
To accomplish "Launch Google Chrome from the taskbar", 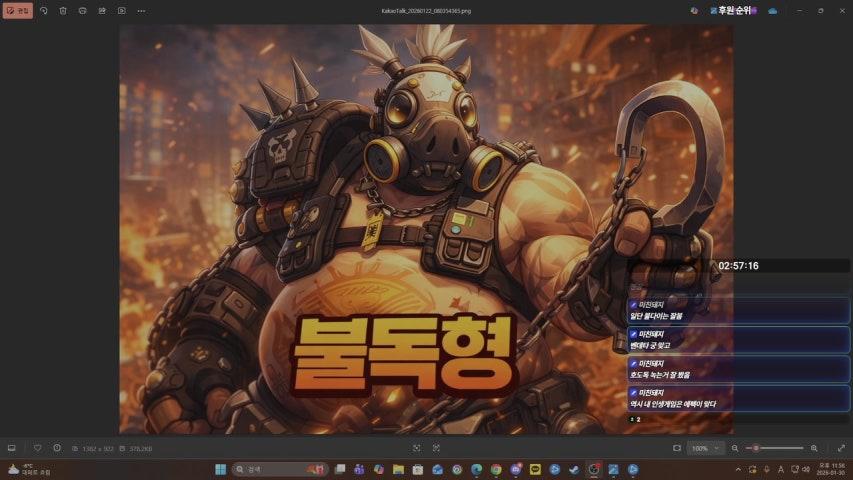I will pos(496,469).
